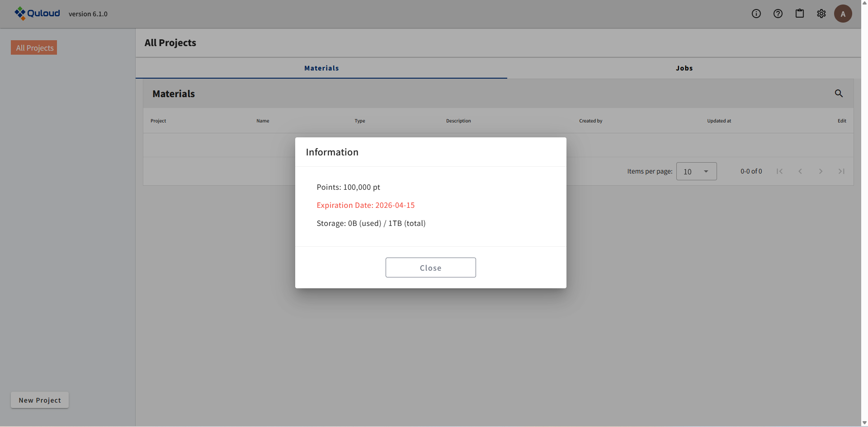Click the user avatar 'A'
The image size is (868, 427).
click(843, 14)
